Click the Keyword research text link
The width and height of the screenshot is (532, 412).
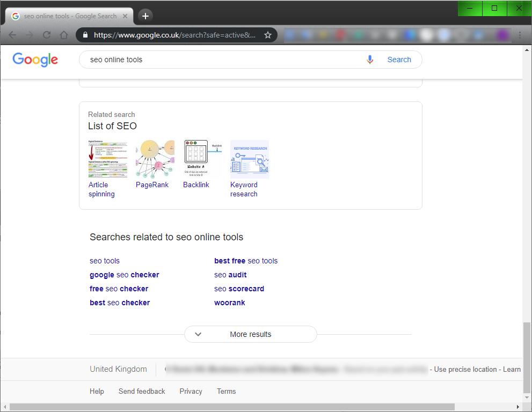(x=244, y=189)
